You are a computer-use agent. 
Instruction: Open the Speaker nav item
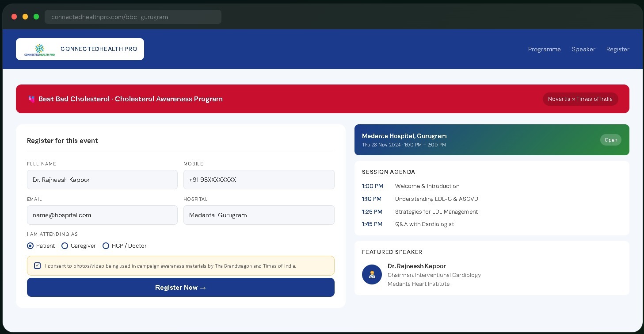(583, 49)
